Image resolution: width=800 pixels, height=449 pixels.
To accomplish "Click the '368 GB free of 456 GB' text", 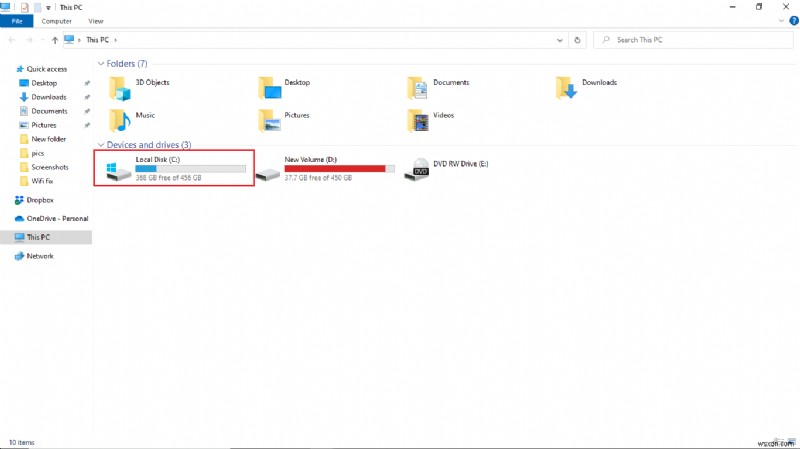I will tap(168, 178).
